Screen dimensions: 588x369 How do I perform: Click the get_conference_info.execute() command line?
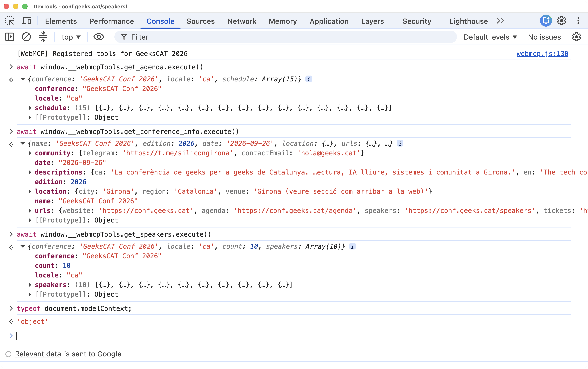[128, 132]
